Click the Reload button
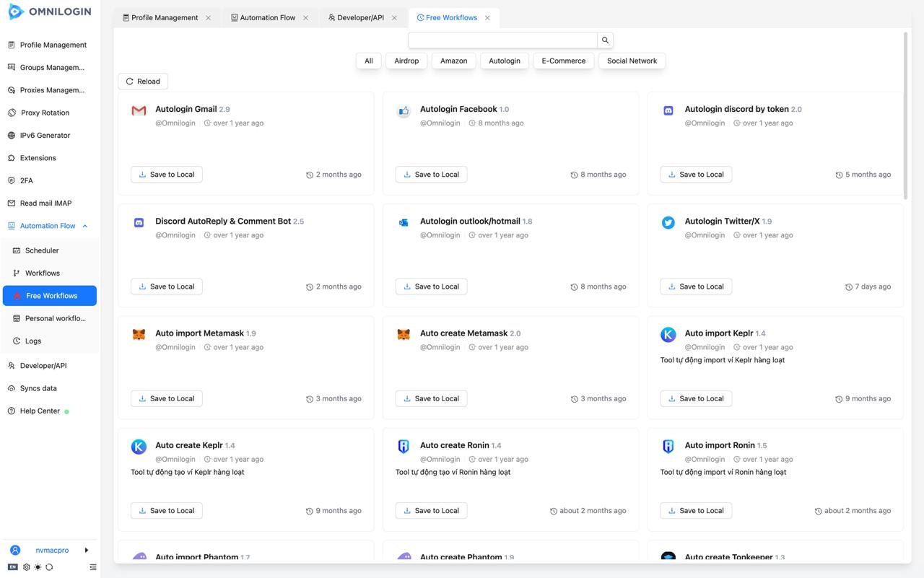This screenshot has width=924, height=578. [143, 82]
